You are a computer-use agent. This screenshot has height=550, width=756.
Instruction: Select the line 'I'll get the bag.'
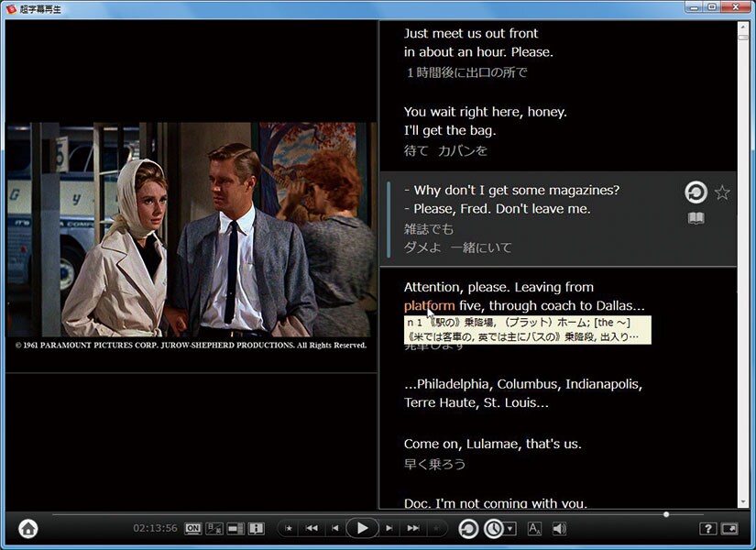click(x=450, y=131)
